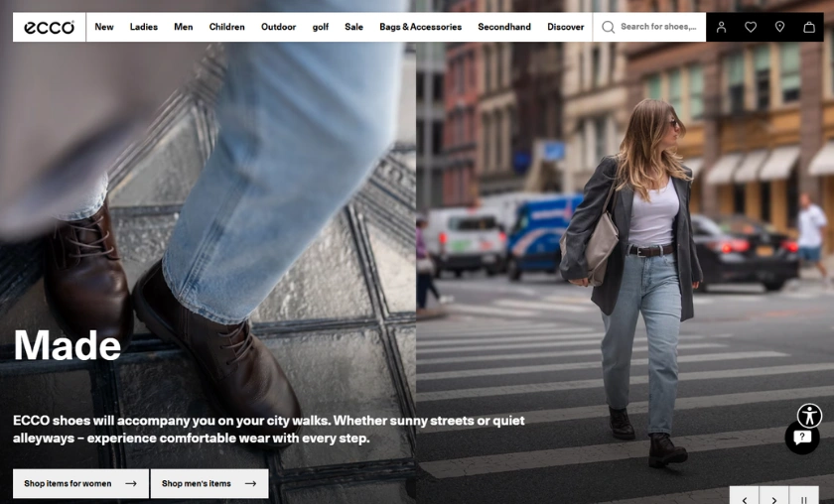Image resolution: width=834 pixels, height=504 pixels.
Task: Open the Outdoor menu item
Action: [278, 27]
